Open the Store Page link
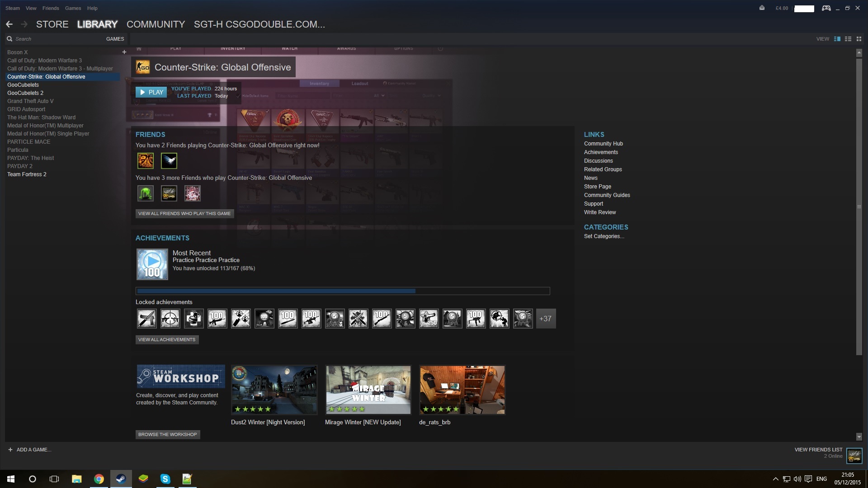 pyautogui.click(x=598, y=187)
